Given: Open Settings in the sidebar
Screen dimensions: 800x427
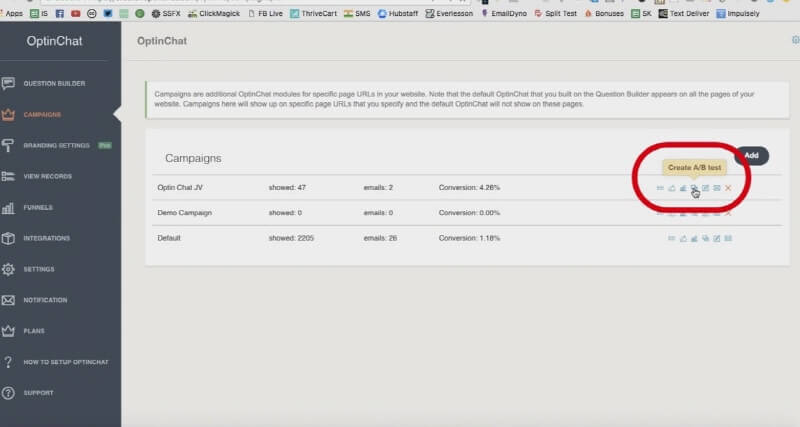Looking at the screenshot, I should point(39,269).
